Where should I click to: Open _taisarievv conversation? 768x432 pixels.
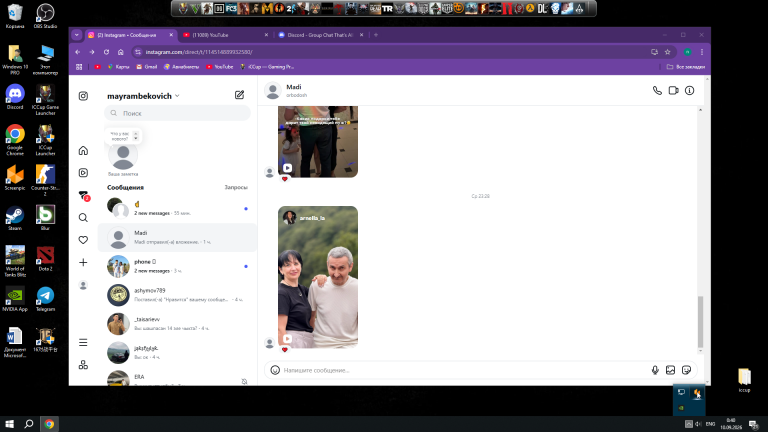(177, 324)
